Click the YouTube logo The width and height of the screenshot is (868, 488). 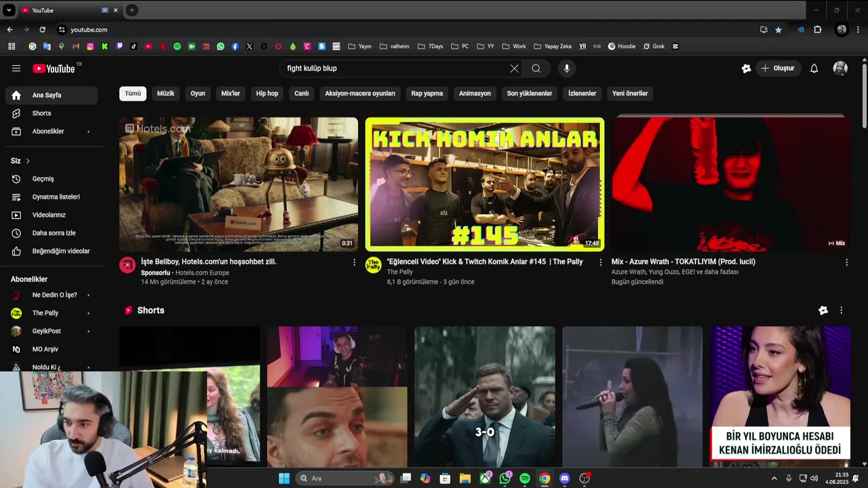(54, 68)
